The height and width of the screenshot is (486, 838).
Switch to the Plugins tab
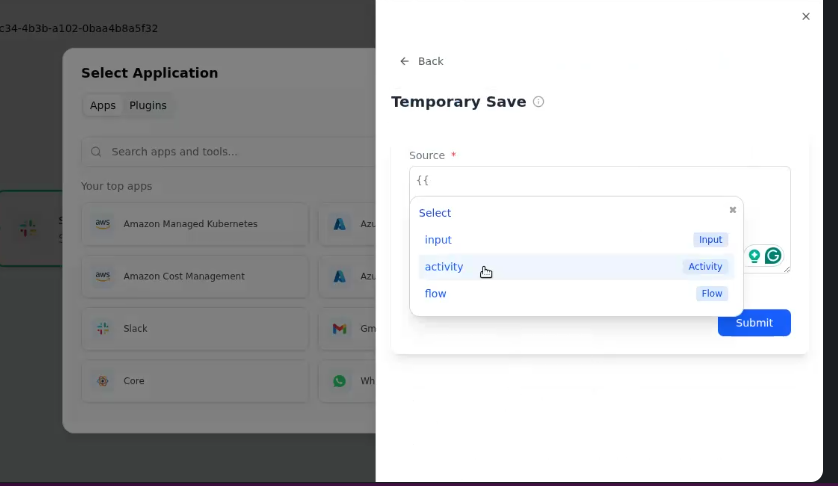148,105
